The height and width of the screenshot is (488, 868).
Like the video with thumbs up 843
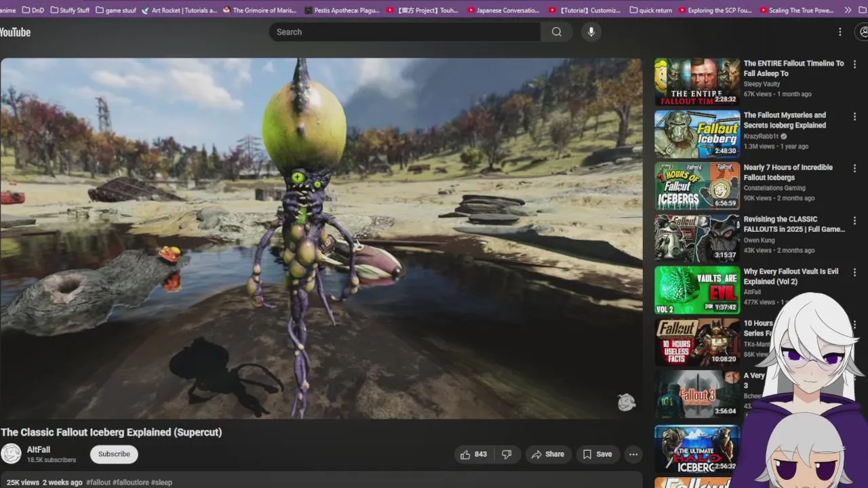(x=473, y=454)
